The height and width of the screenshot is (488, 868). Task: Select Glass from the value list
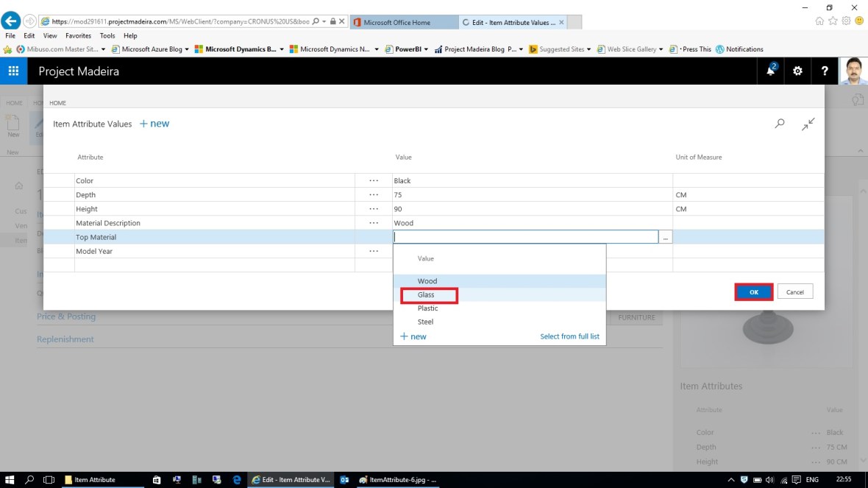coord(427,295)
